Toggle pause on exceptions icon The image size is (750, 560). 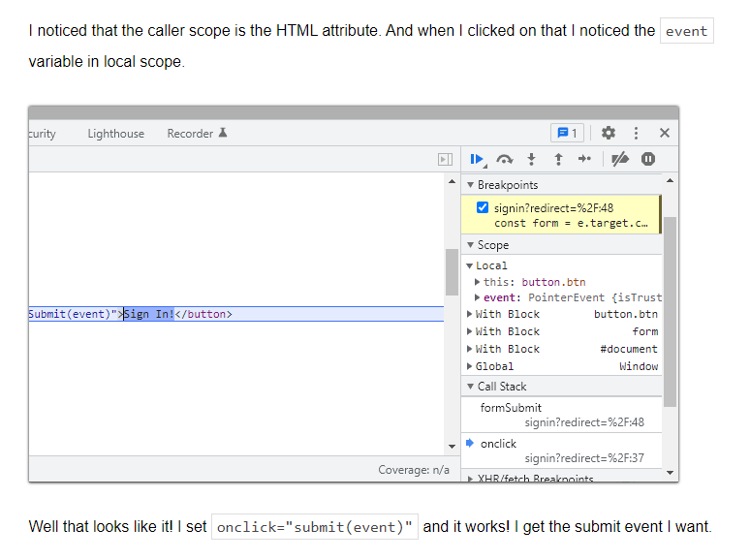648,159
